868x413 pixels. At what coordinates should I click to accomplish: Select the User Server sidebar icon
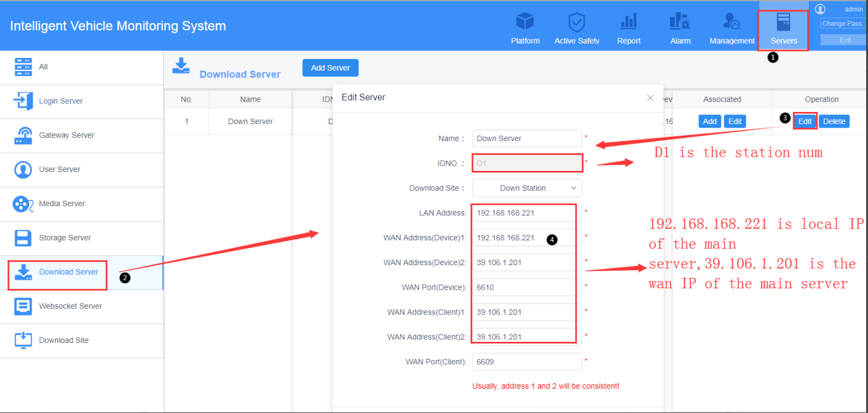[23, 169]
